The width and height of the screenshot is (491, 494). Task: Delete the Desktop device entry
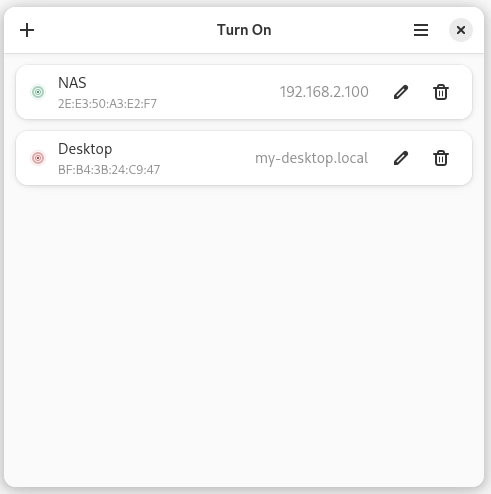click(x=441, y=158)
